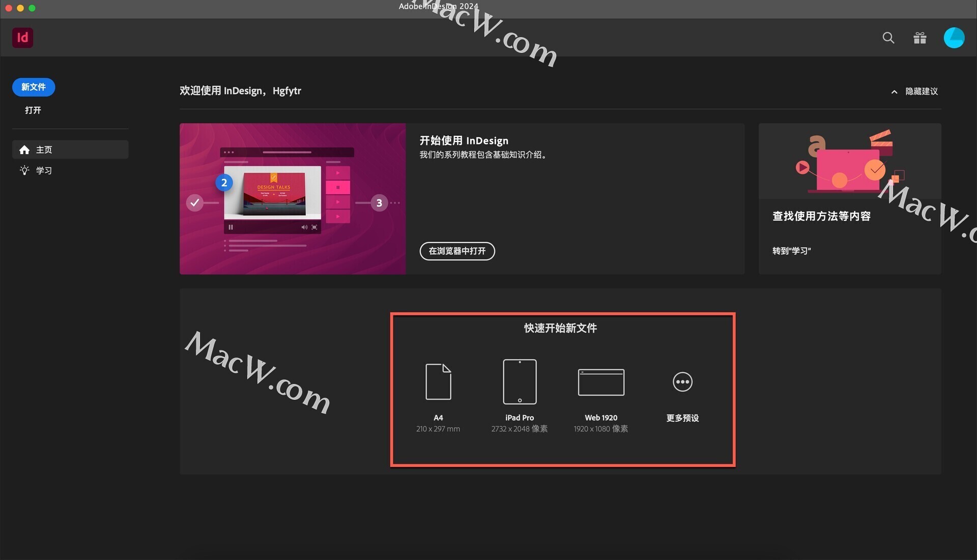Image resolution: width=977 pixels, height=560 pixels.
Task: Close the window with red button
Action: point(9,8)
